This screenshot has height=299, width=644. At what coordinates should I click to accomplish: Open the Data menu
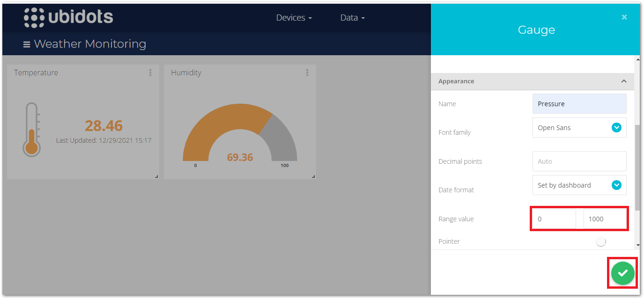coord(352,18)
